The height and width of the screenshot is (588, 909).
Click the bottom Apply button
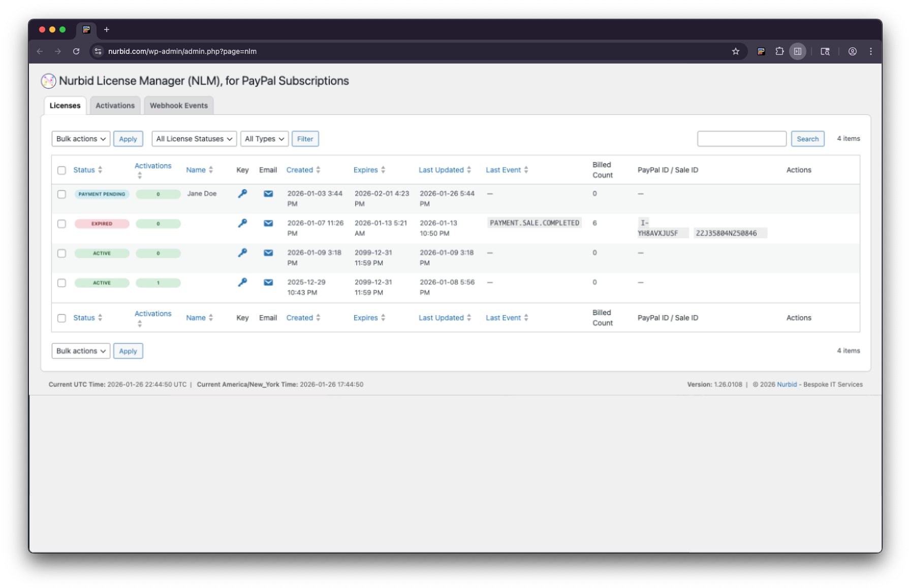(x=128, y=351)
